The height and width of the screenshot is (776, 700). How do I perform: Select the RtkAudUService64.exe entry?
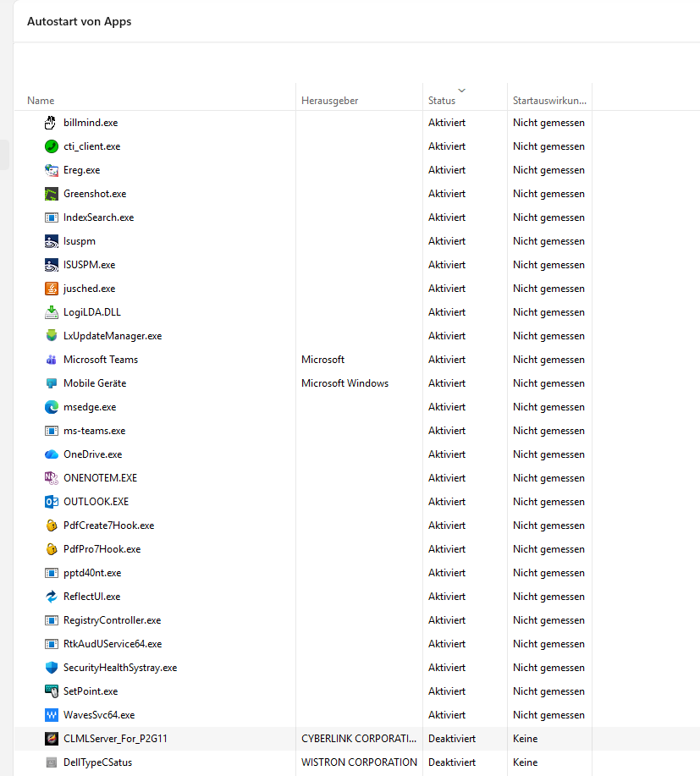[113, 644]
